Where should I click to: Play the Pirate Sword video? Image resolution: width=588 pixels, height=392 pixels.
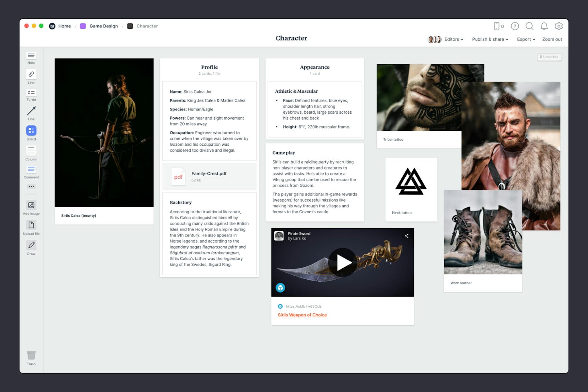(x=342, y=262)
